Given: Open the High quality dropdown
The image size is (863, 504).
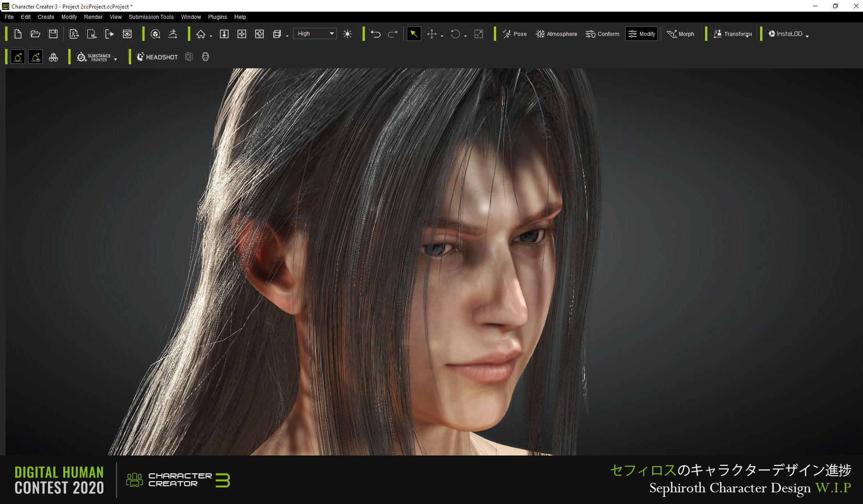Looking at the screenshot, I should click(315, 34).
